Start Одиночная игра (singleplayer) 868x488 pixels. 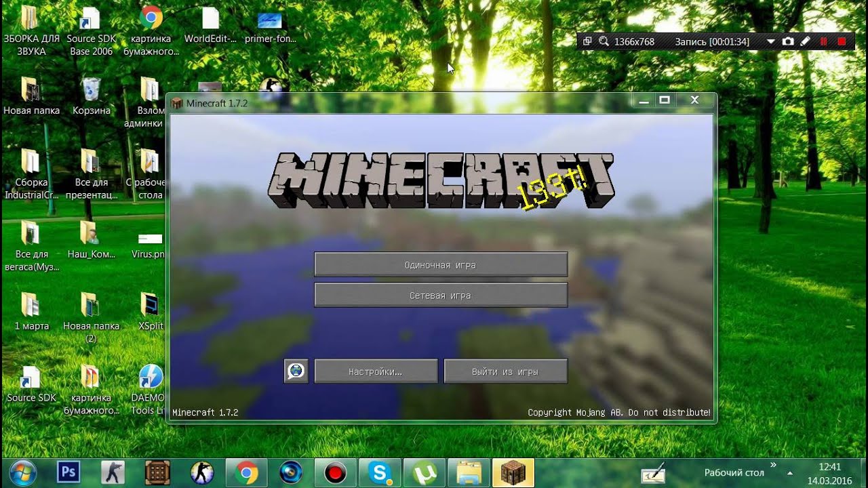[x=441, y=265]
